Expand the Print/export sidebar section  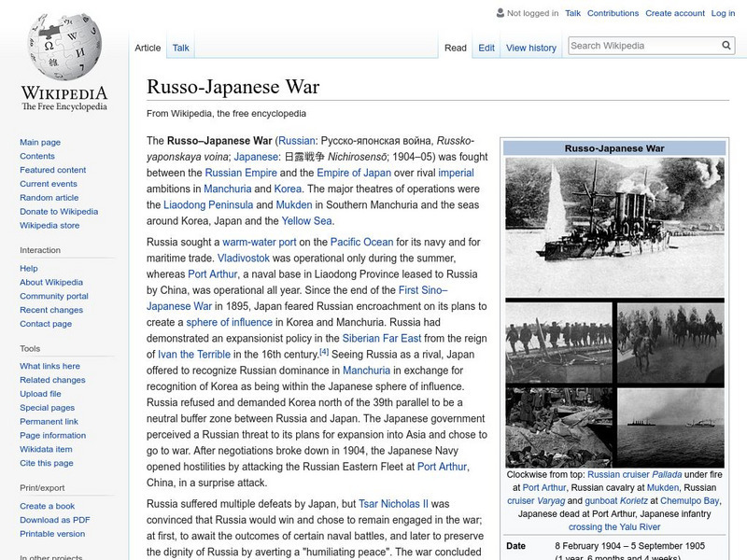(x=42, y=487)
